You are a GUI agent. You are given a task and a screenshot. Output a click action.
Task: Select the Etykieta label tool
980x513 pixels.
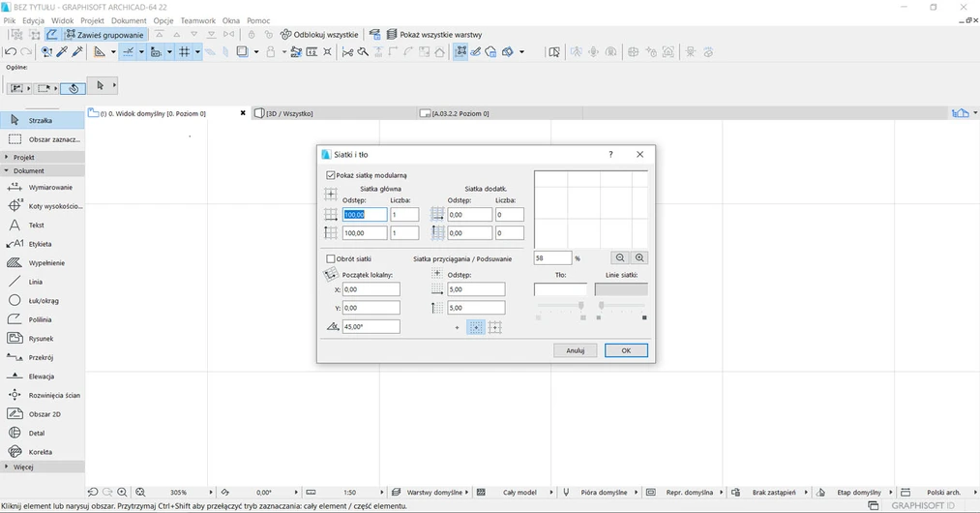point(42,244)
